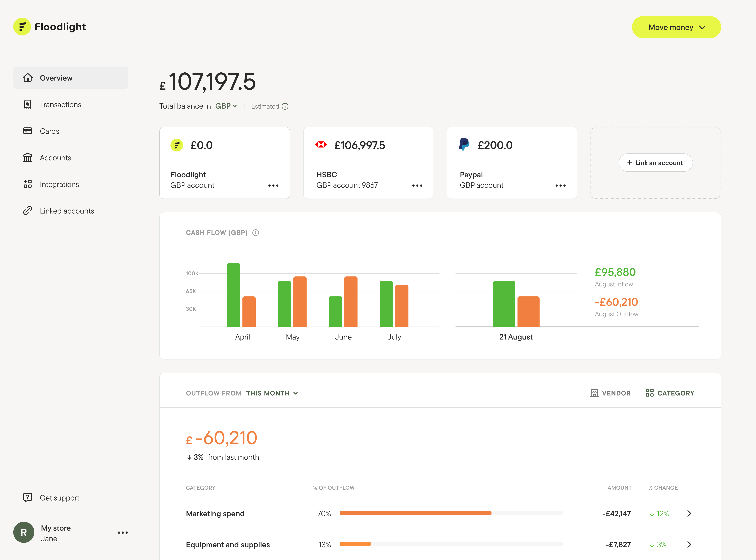Open Floodlight account card options menu

[x=273, y=185]
